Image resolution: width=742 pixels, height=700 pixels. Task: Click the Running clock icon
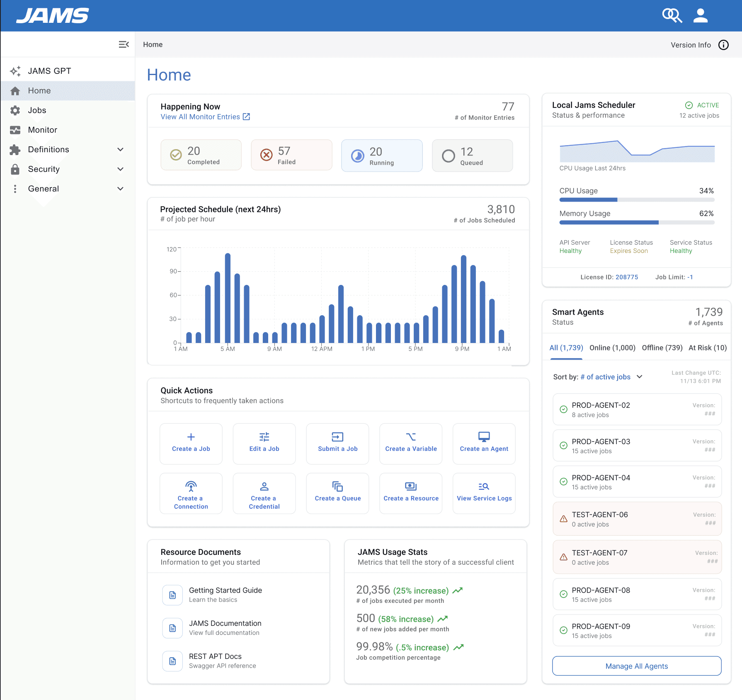tap(358, 156)
